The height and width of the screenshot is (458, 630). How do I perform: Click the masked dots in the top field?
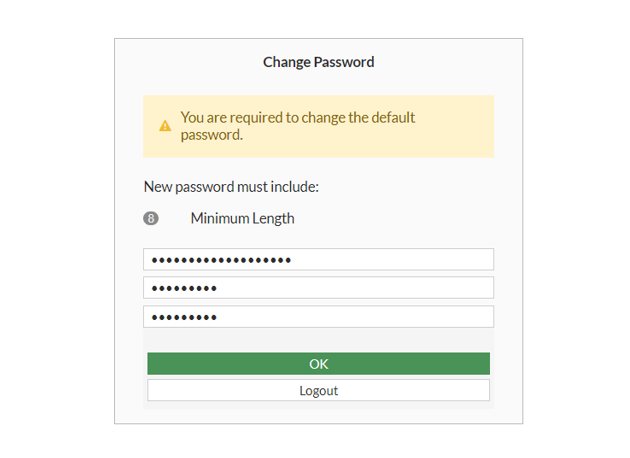(x=221, y=260)
